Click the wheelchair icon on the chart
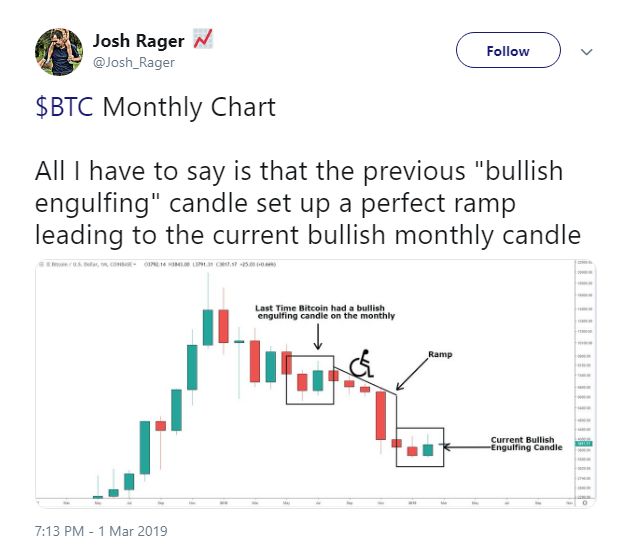 (360, 366)
